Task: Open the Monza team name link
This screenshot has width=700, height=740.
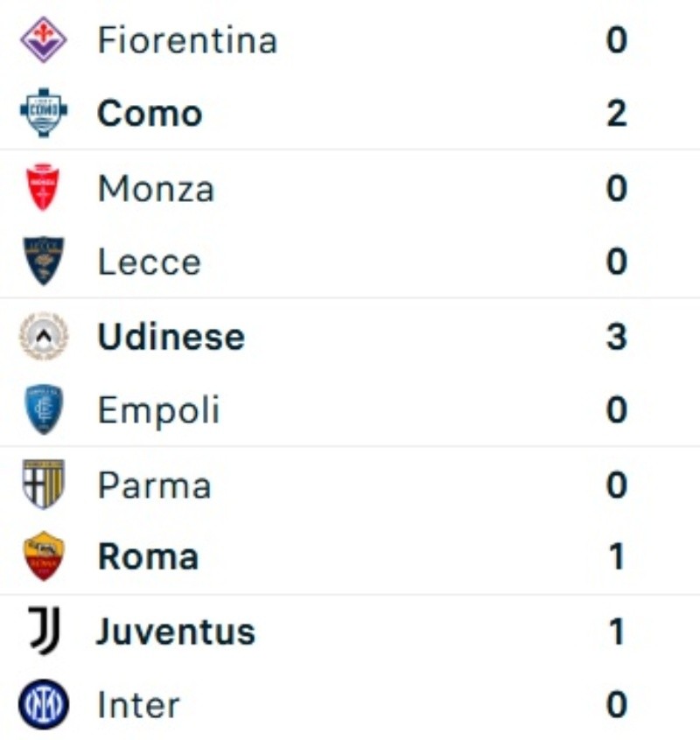Action: pos(156,189)
